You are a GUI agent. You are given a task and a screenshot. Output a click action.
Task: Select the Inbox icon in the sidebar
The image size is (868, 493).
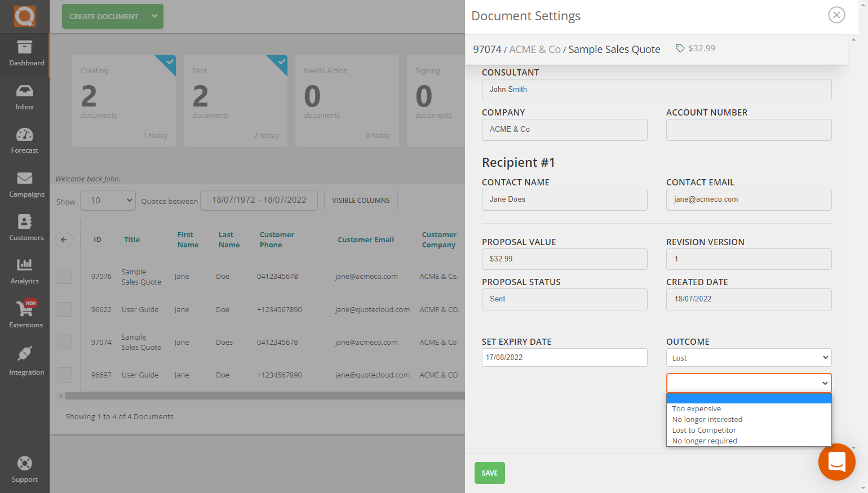(x=25, y=97)
